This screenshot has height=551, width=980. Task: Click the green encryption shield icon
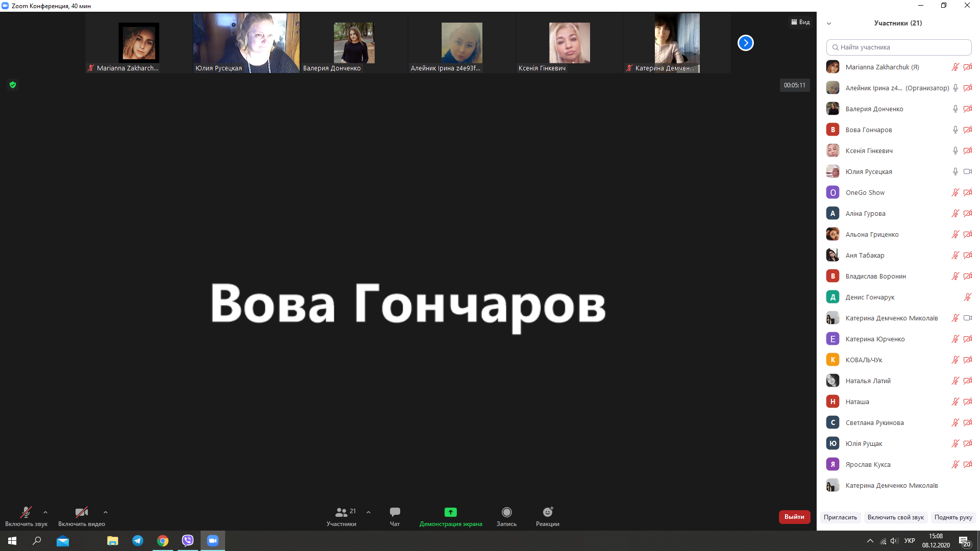[13, 85]
